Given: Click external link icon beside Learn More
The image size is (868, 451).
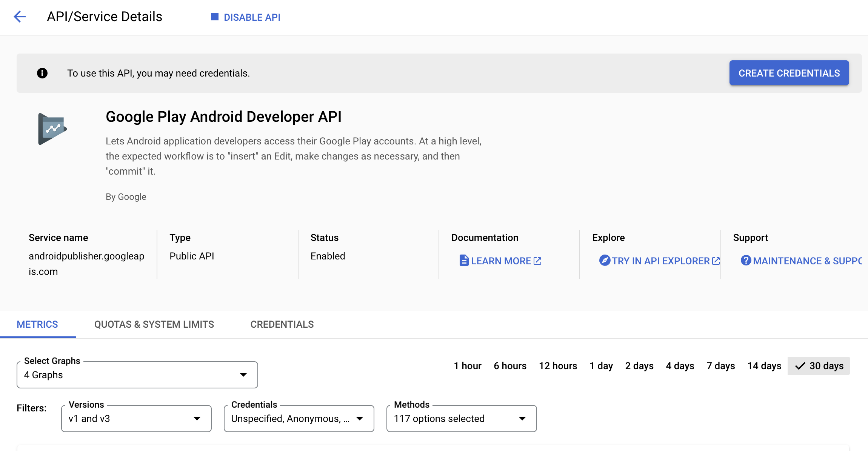Looking at the screenshot, I should click(538, 261).
